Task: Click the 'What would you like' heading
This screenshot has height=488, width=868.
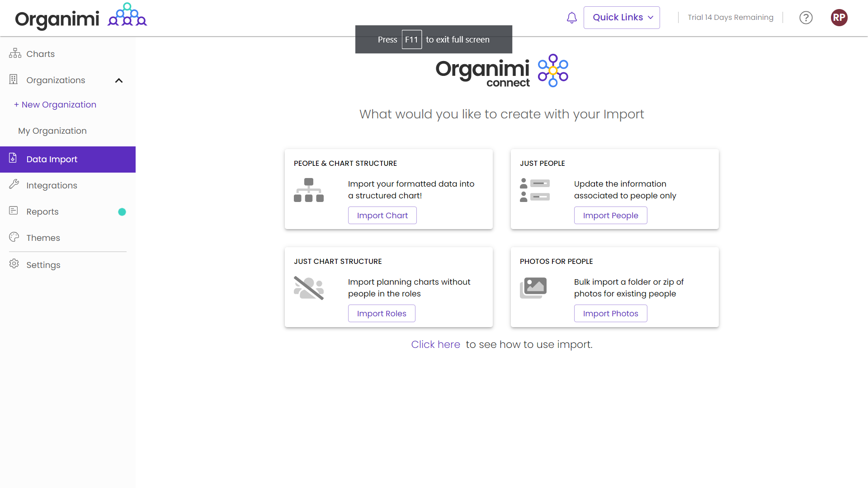Action: [502, 114]
